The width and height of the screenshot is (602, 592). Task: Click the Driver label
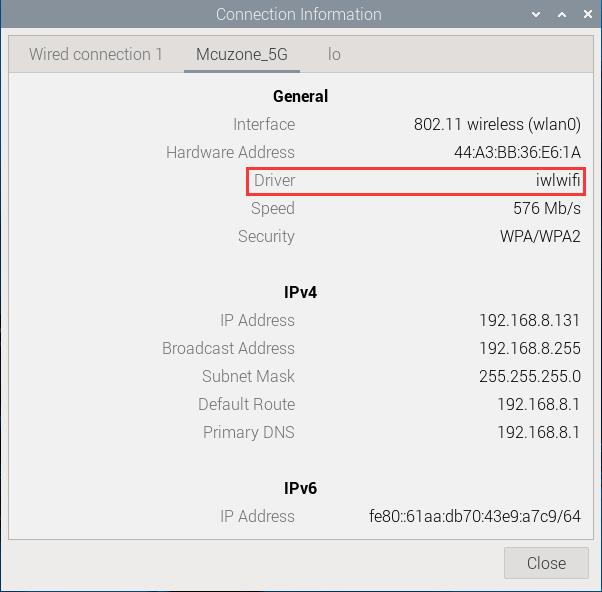click(x=274, y=180)
